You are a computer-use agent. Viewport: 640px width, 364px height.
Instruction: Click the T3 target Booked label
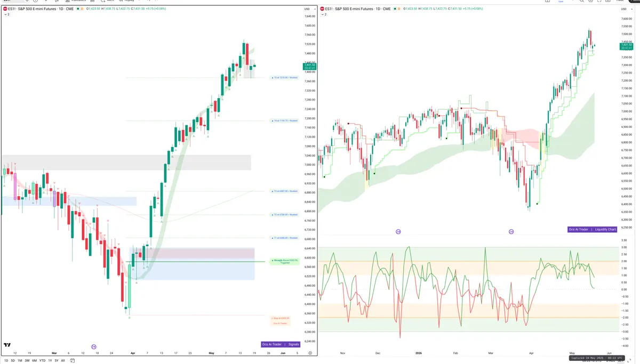click(285, 191)
